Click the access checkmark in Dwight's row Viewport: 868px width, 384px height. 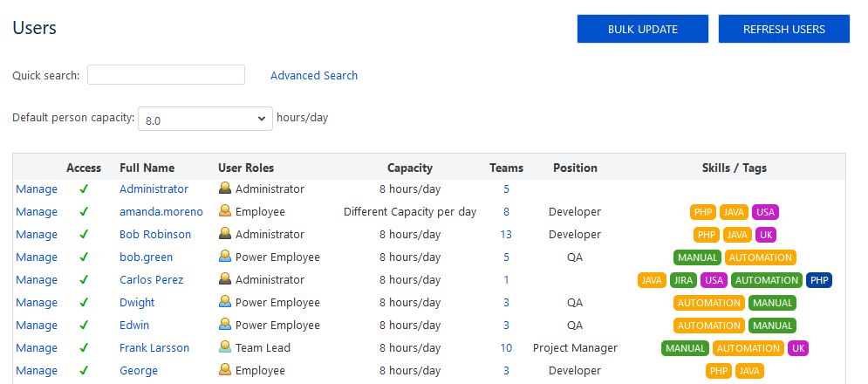click(x=84, y=303)
